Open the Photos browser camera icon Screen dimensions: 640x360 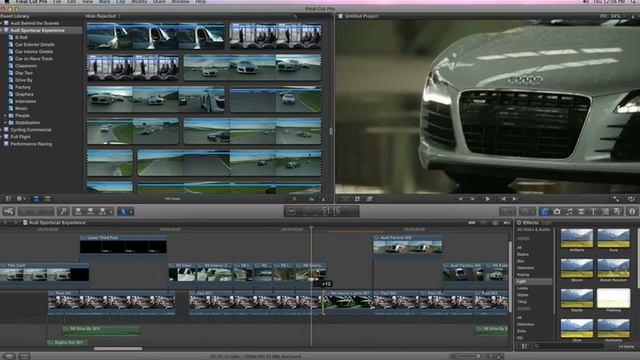click(x=557, y=211)
